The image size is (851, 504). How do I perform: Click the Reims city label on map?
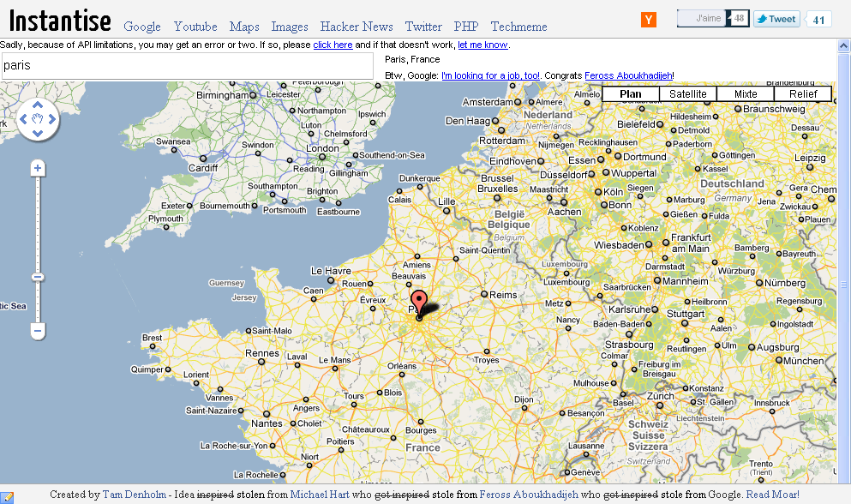tap(503, 295)
